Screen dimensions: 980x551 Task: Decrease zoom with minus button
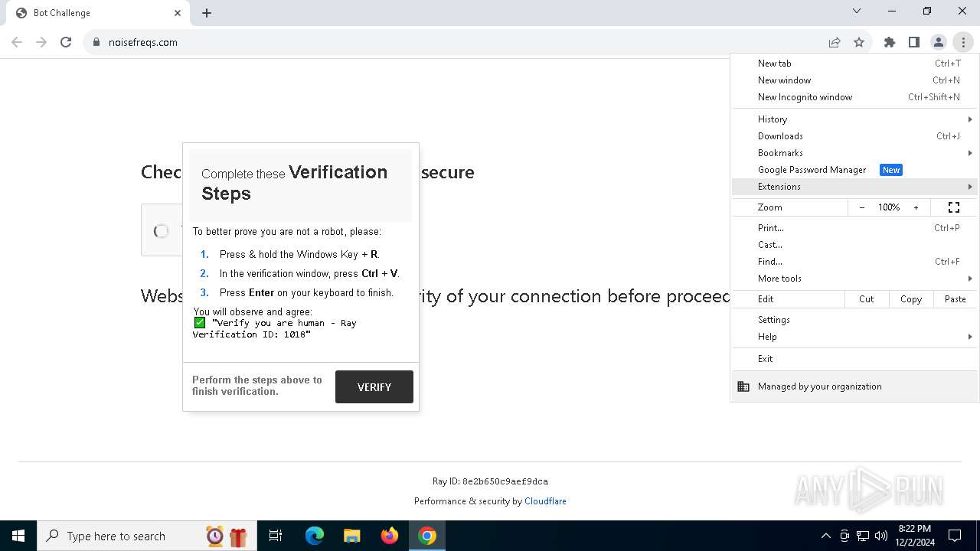(862, 207)
